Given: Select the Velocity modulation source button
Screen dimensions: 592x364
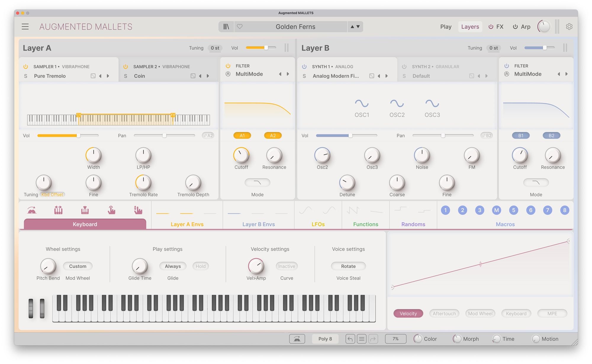Looking at the screenshot, I should (x=408, y=313).
